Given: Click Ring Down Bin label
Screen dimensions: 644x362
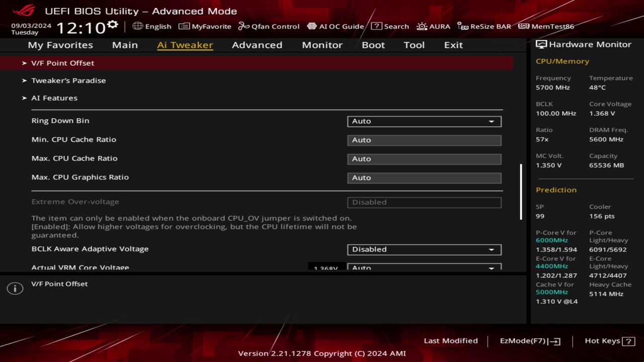Looking at the screenshot, I should click(x=60, y=121).
